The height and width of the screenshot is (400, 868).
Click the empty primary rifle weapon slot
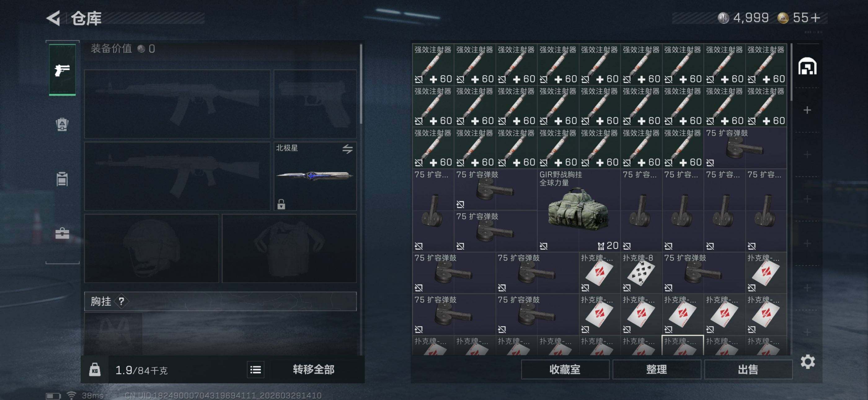pos(177,104)
